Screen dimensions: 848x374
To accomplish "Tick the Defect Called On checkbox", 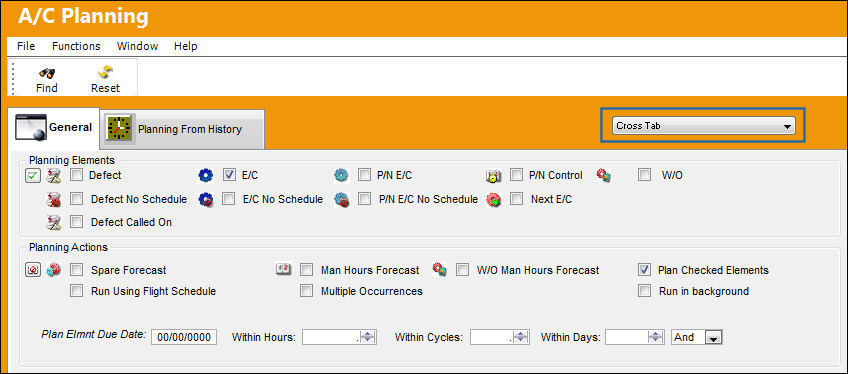I will (77, 222).
